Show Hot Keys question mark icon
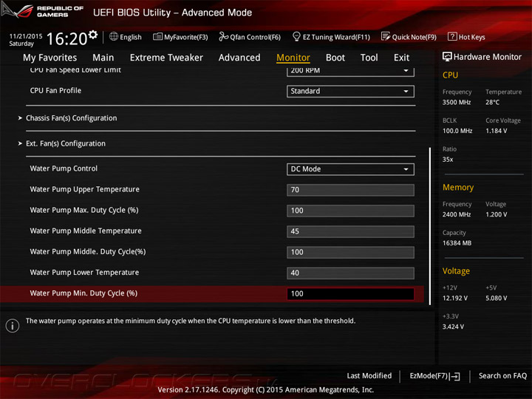The width and height of the screenshot is (532, 399). pos(452,36)
